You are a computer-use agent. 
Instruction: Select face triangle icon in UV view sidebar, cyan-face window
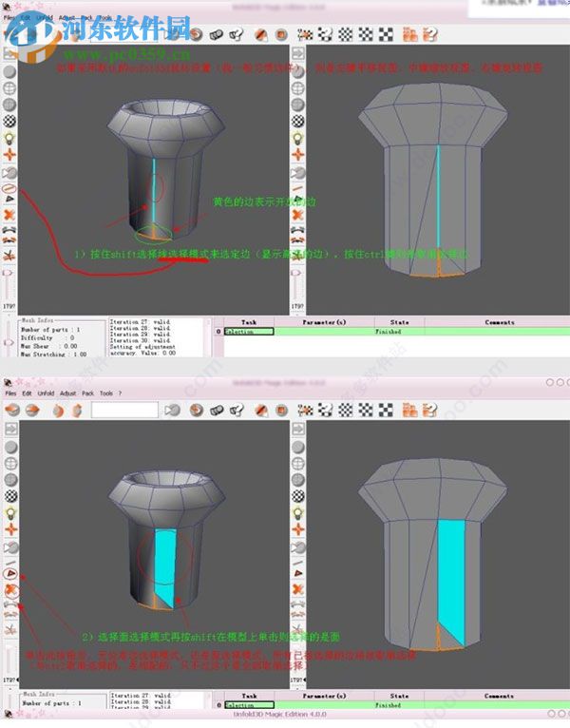click(298, 574)
